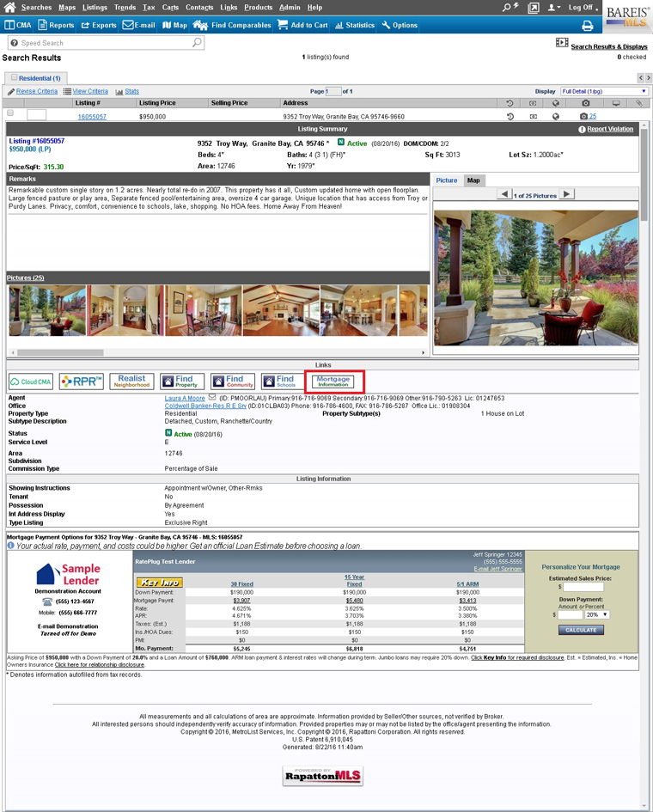Open Revise Criteria link
The height and width of the screenshot is (812, 653).
pyautogui.click(x=36, y=91)
